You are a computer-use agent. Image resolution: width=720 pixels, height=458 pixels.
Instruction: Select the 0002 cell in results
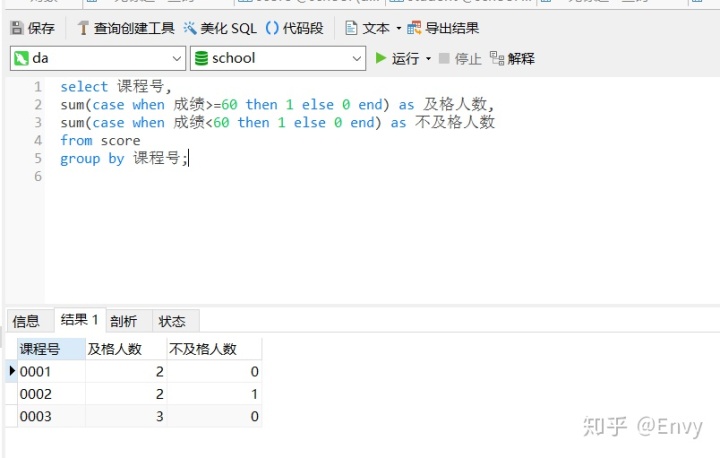pyautogui.click(x=51, y=394)
